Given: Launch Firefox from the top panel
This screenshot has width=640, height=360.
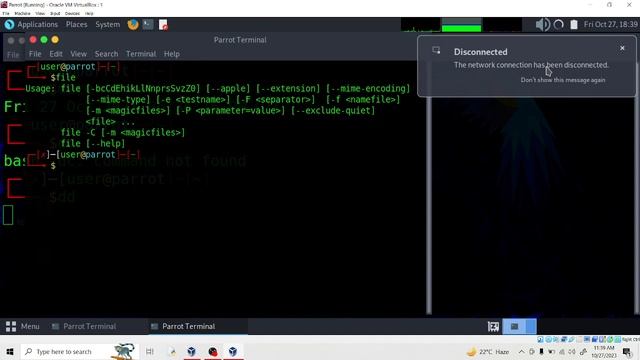Looking at the screenshot, I should point(133,24).
